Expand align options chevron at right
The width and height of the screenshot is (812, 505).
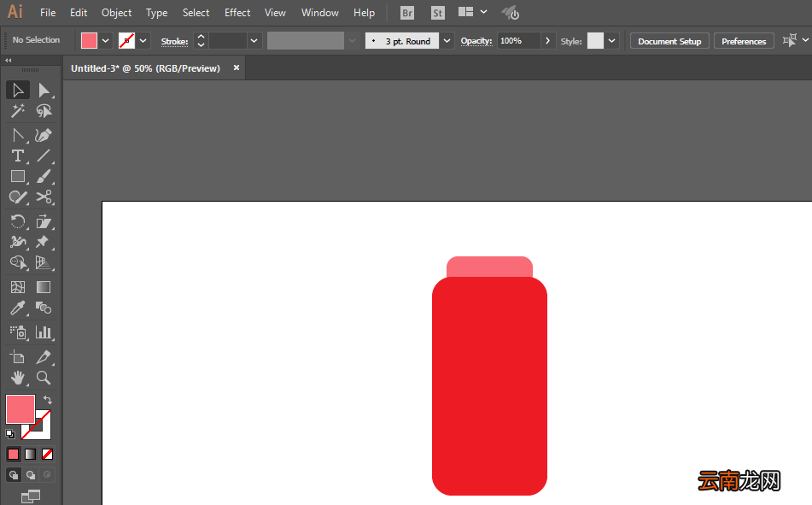coord(805,40)
